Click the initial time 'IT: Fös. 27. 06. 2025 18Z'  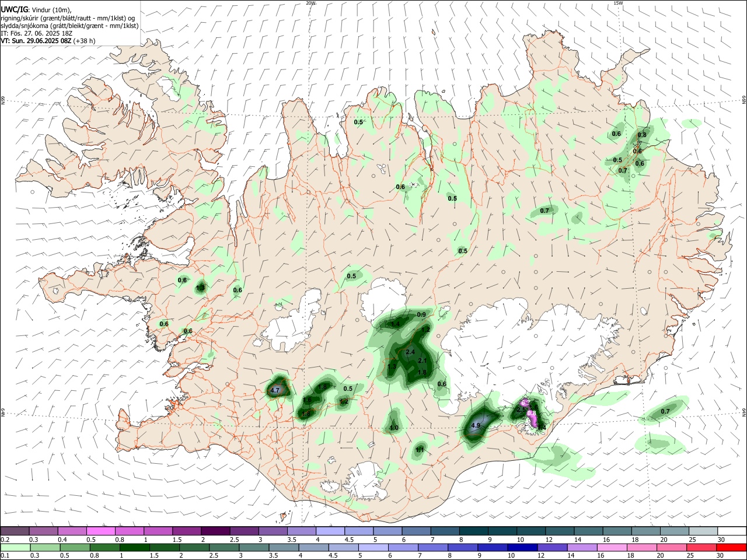point(36,33)
